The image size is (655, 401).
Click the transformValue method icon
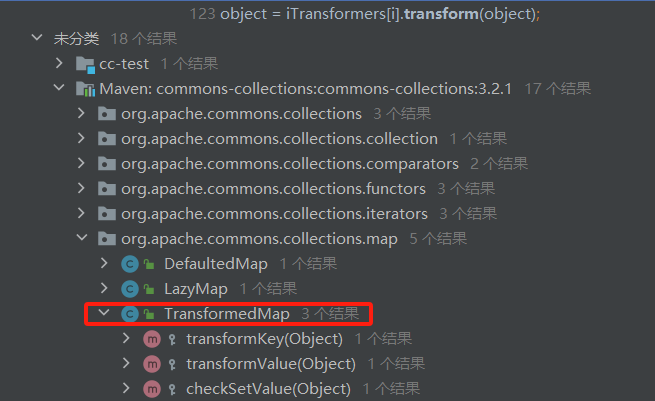pos(152,364)
